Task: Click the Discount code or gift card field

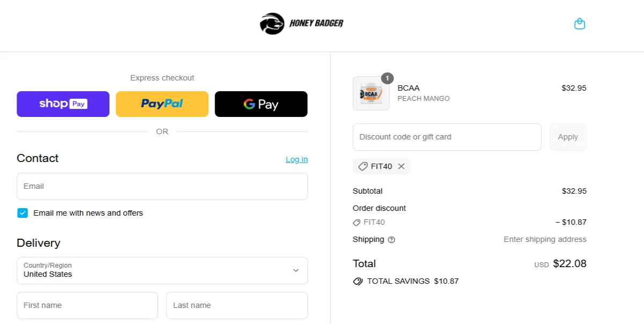Action: pos(447,137)
